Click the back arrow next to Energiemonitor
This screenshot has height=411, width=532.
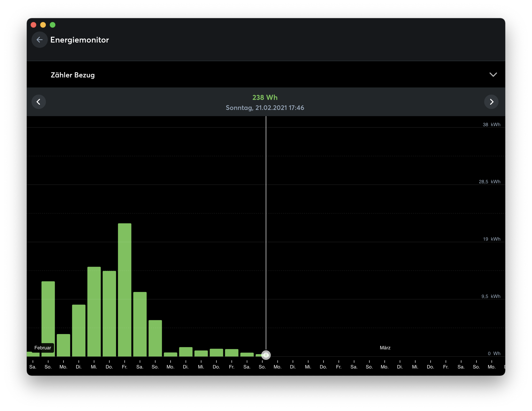[x=39, y=40]
